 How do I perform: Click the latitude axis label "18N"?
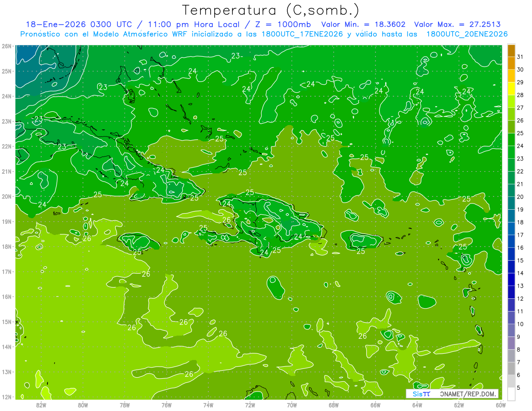tap(6, 247)
